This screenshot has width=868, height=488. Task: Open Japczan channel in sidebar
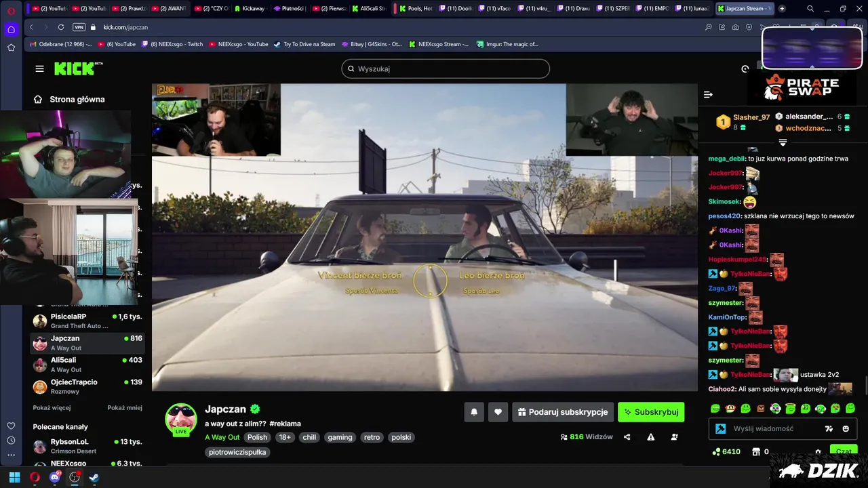pyautogui.click(x=88, y=342)
